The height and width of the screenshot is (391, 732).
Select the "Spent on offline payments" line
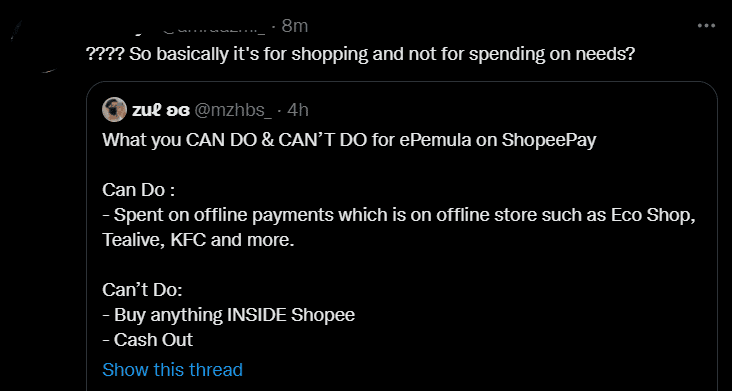(x=399, y=215)
